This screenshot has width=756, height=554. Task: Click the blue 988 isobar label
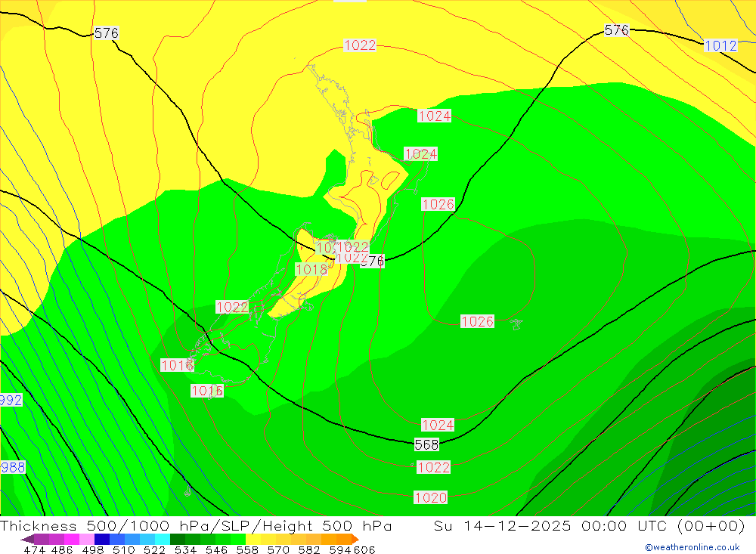pyautogui.click(x=13, y=467)
